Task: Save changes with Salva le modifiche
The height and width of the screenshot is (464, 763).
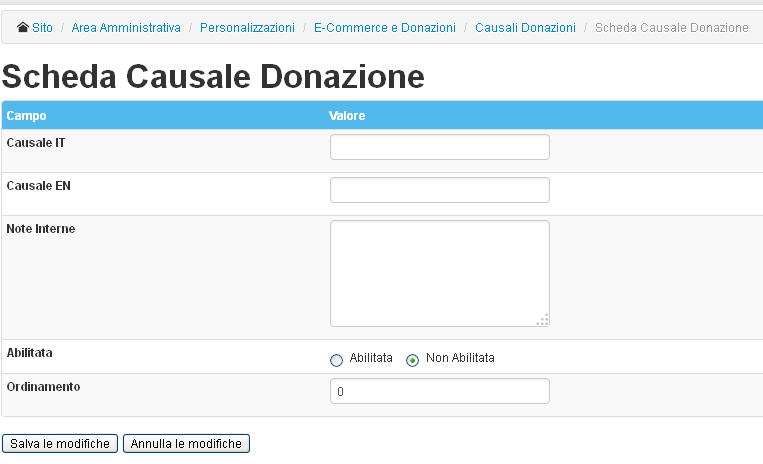Action: click(x=60, y=444)
